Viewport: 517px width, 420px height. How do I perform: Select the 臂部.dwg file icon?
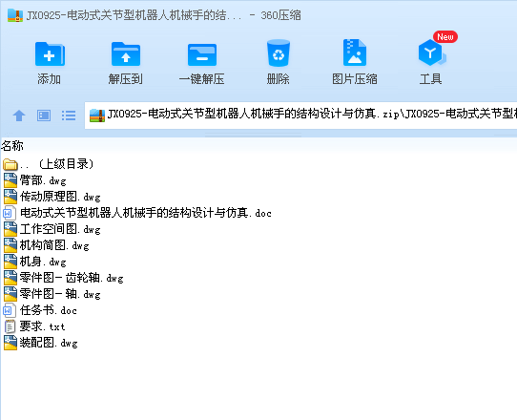(x=10, y=180)
